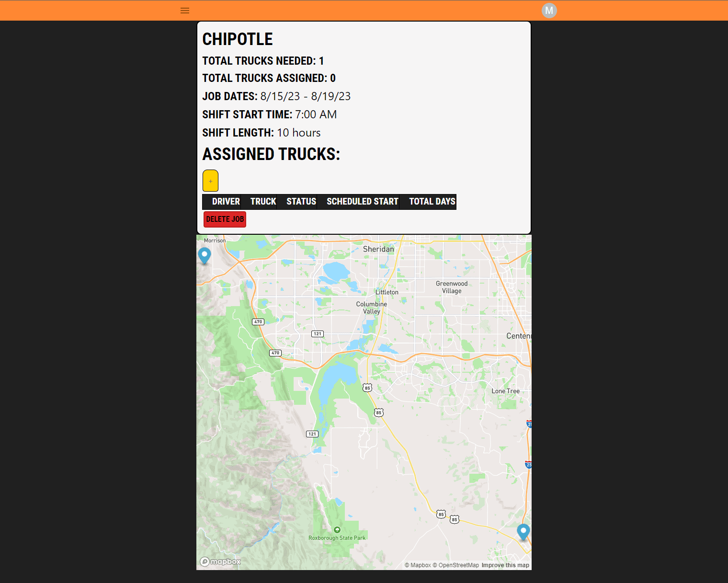Viewport: 728px width, 583px height.
Task: Open the user avatar M menu
Action: (x=549, y=11)
